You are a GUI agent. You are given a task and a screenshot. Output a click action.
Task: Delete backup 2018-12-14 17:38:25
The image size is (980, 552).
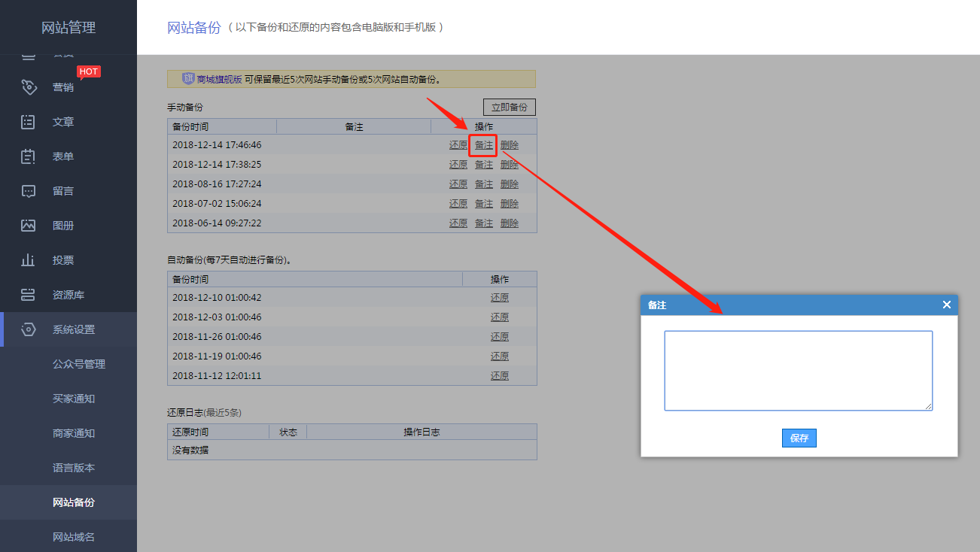[510, 165]
